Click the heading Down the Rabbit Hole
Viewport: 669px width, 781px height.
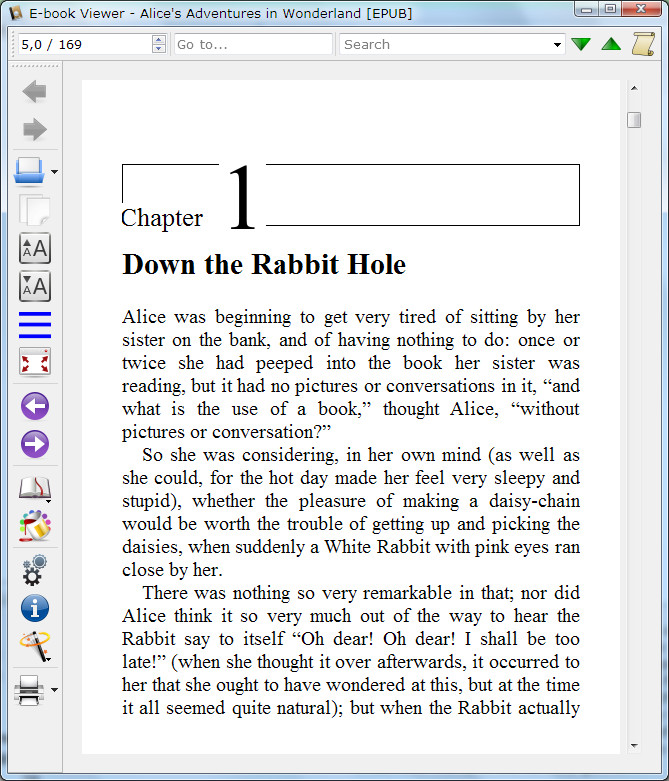[x=264, y=264]
